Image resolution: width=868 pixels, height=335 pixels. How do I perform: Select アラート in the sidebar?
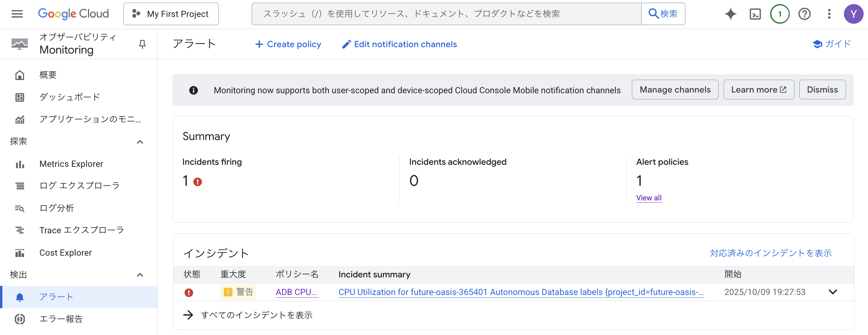(56, 297)
